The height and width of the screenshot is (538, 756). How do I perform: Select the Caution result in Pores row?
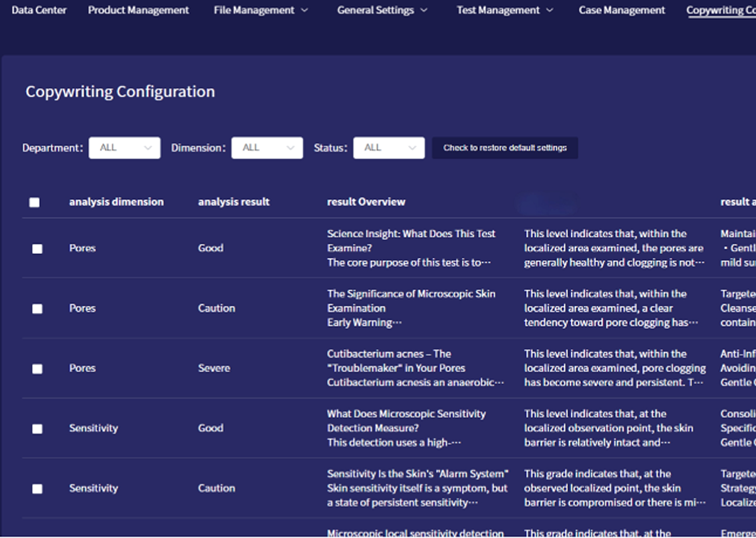click(x=216, y=308)
